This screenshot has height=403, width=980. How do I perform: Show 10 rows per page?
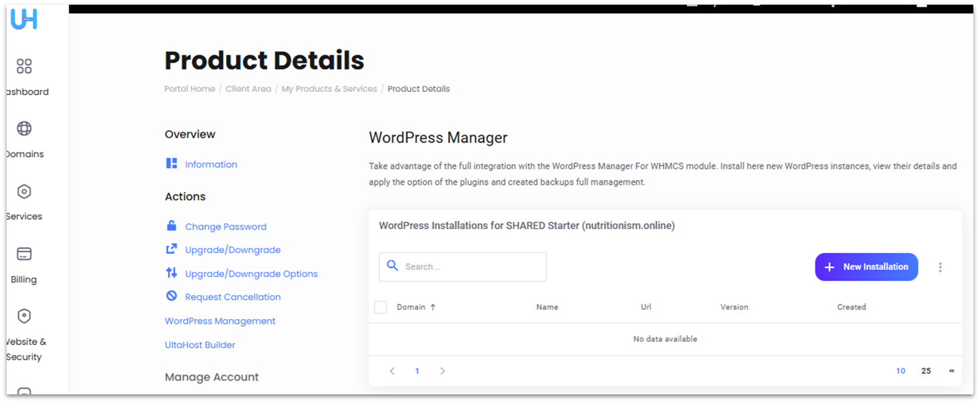pos(901,371)
